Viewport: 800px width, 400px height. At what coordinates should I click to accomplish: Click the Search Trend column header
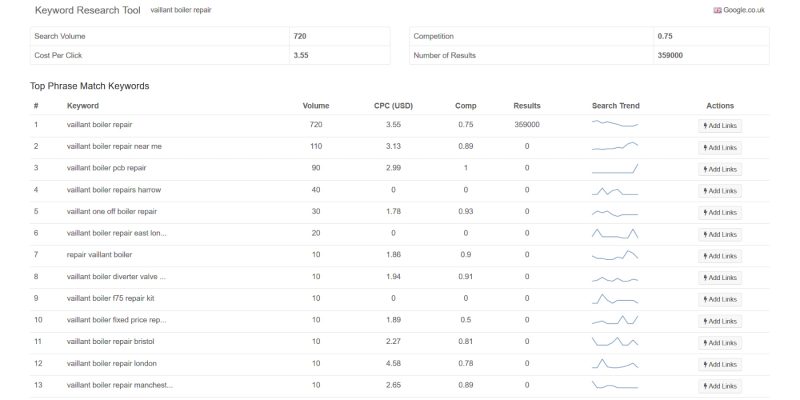point(615,105)
